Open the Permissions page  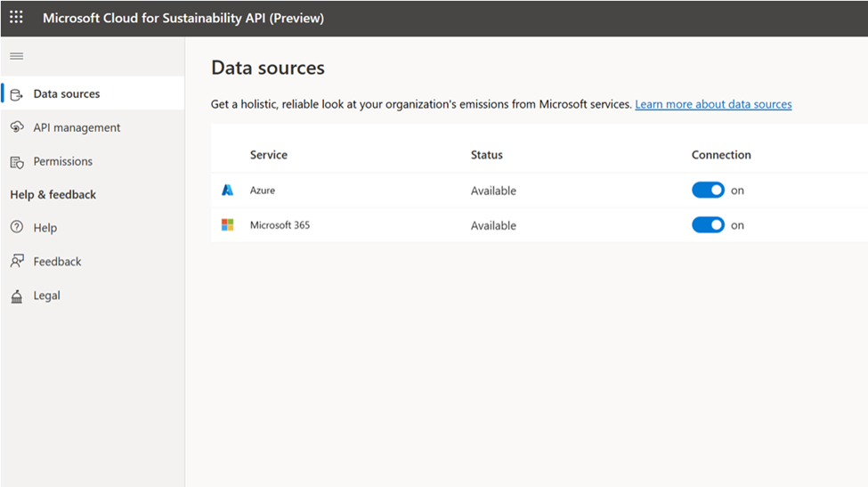pos(93,161)
